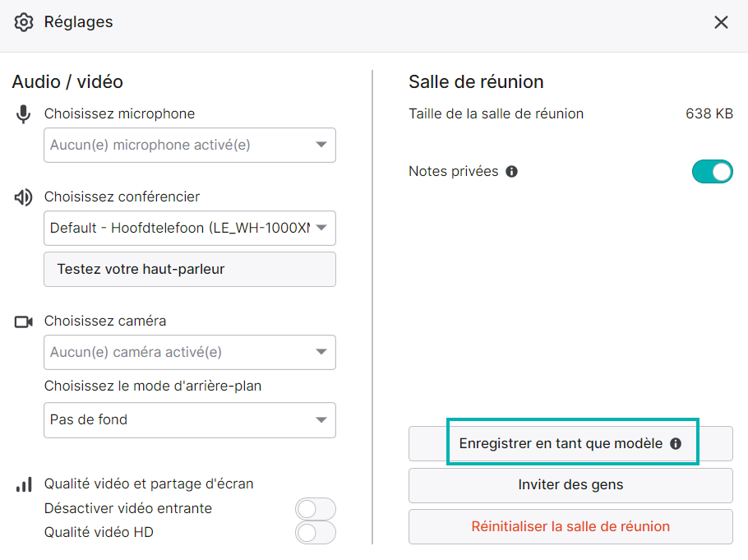Click the camera icon next to Choisissez caméra

click(x=23, y=322)
